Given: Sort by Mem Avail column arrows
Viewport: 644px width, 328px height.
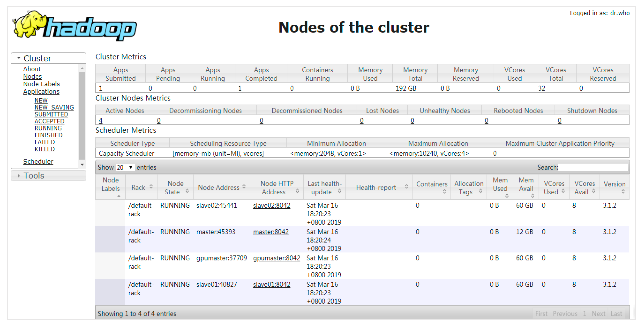Looking at the screenshot, I should (x=533, y=196).
